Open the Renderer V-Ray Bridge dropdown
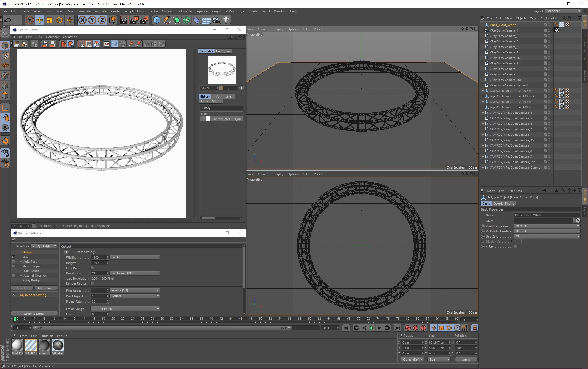This screenshot has height=369, width=588. (x=44, y=246)
